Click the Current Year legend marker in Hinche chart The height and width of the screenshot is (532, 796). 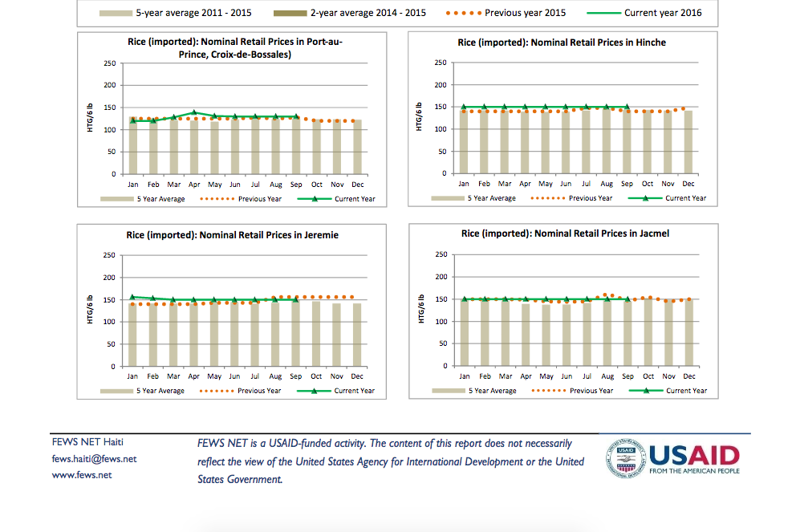click(x=647, y=198)
